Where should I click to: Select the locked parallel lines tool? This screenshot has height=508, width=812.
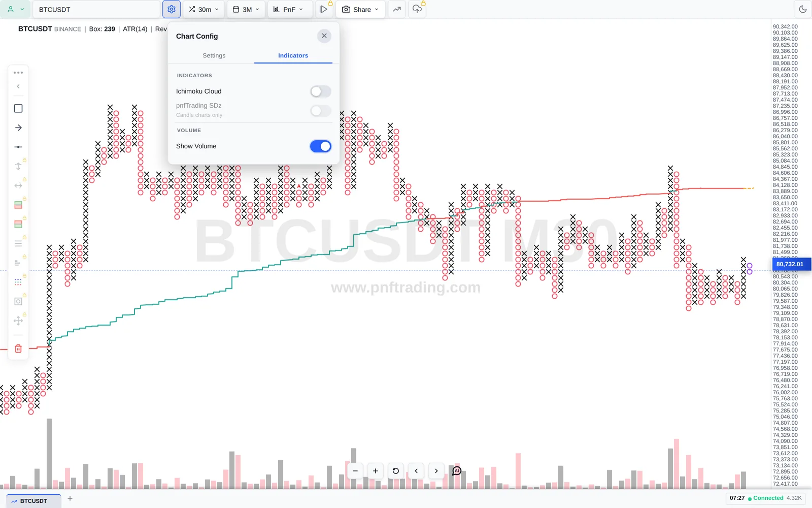[18, 243]
